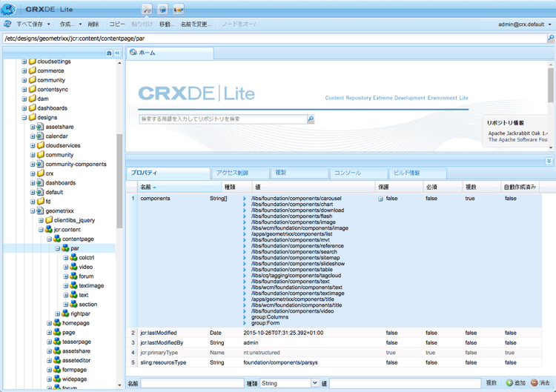Image resolution: width=556 pixels, height=392 pixels.
Task: Collapse the tree panel with double-arrow icon
Action: point(117,53)
